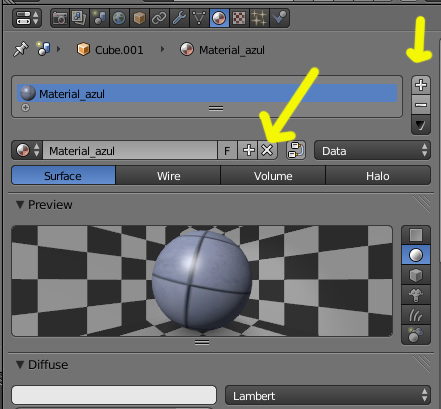This screenshot has width=441, height=409.
Task: Open the Object Data mesh tab
Action: click(199, 18)
